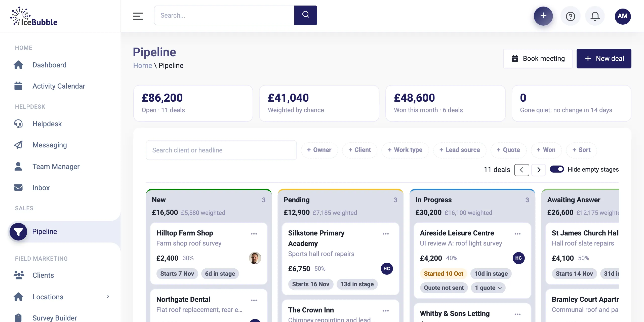
Task: Expand the Locations submenu chevron
Action: tap(108, 296)
